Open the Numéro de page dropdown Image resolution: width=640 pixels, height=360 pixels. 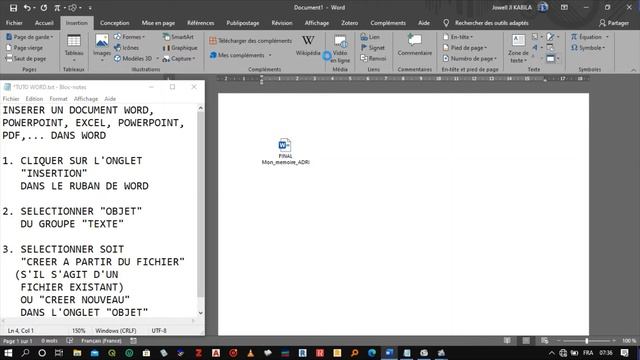click(470, 58)
